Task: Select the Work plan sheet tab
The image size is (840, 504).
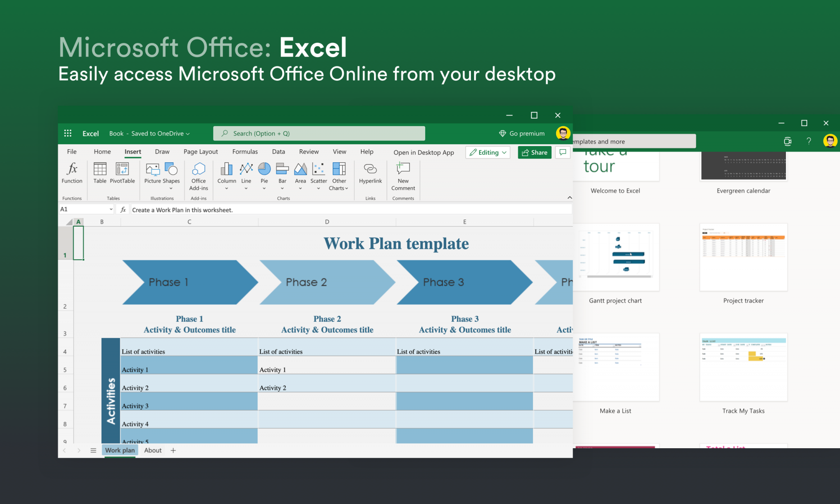Action: coord(120,450)
